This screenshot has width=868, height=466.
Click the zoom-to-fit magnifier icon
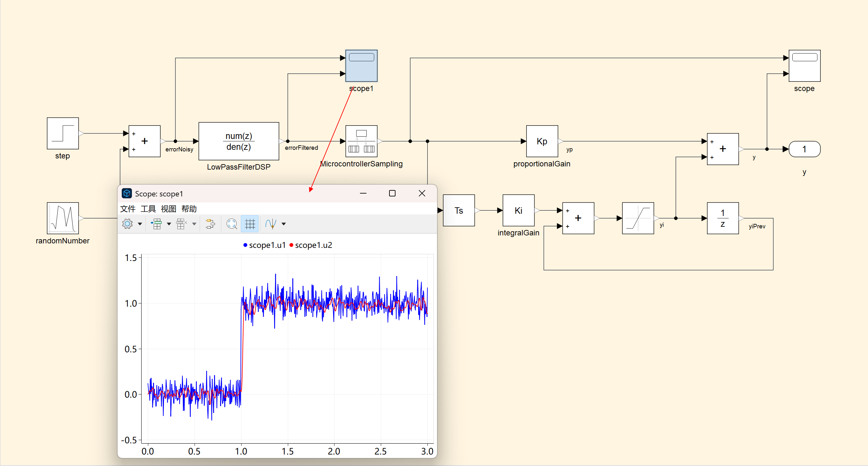click(x=232, y=224)
